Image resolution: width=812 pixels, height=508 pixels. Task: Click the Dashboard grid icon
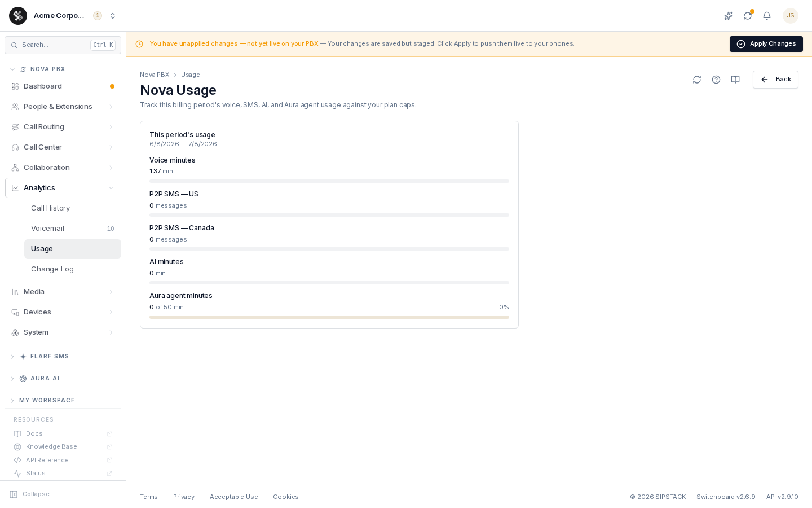[x=15, y=86]
